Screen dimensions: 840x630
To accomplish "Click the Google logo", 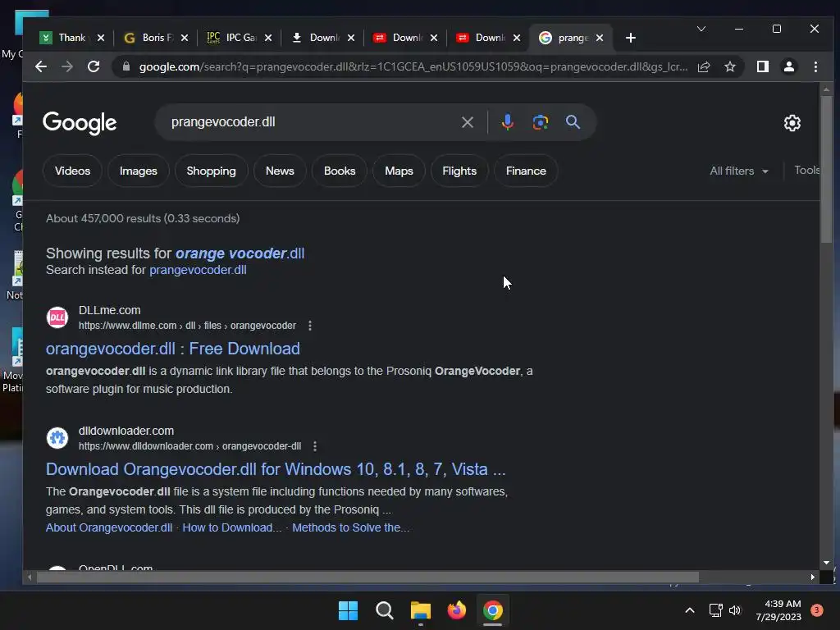I will point(80,123).
